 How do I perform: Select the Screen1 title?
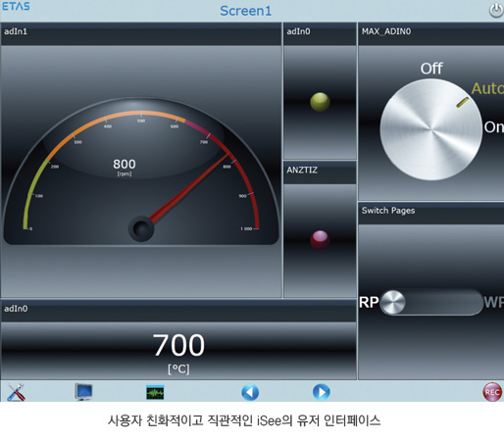246,11
